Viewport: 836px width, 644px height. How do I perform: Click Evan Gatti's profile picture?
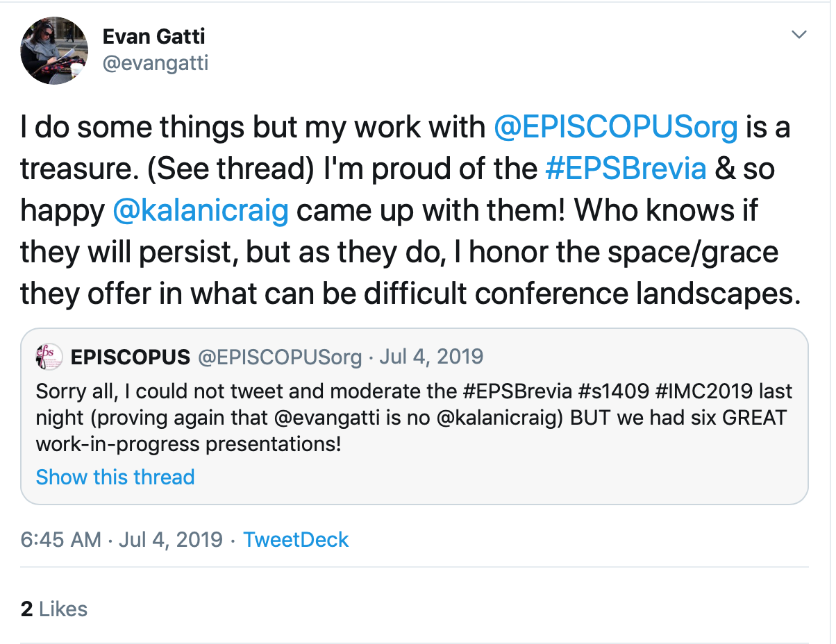coord(54,51)
